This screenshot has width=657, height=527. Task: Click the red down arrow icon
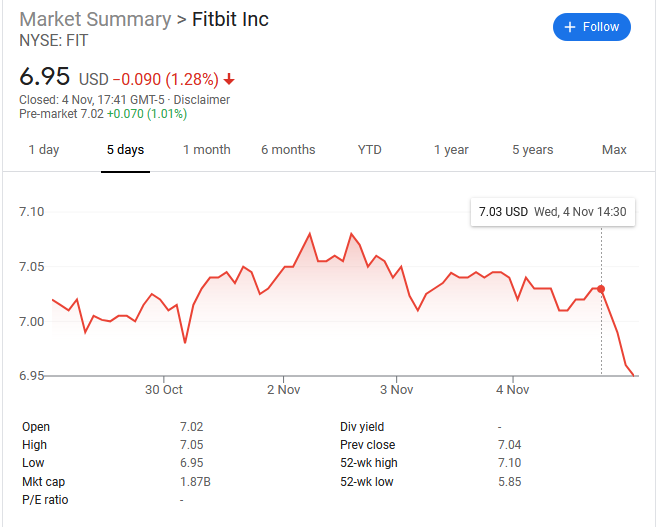click(230, 79)
